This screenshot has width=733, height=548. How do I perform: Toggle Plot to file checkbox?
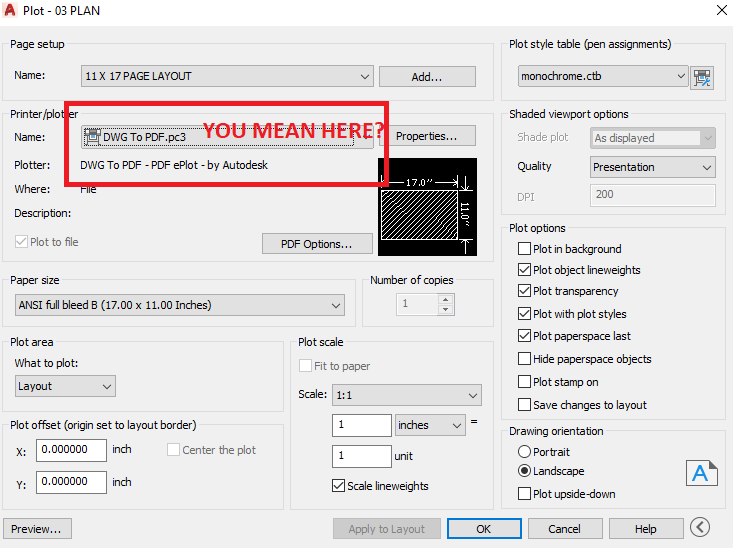(21, 242)
